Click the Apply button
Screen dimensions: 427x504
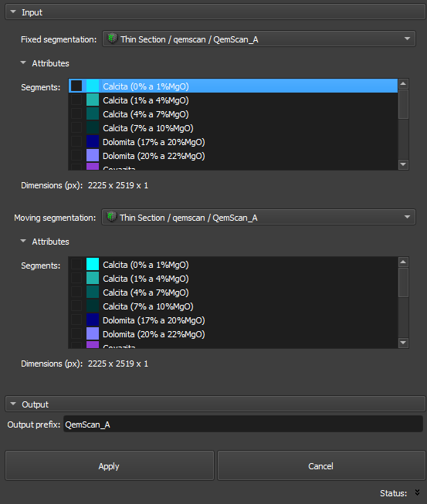click(x=110, y=465)
